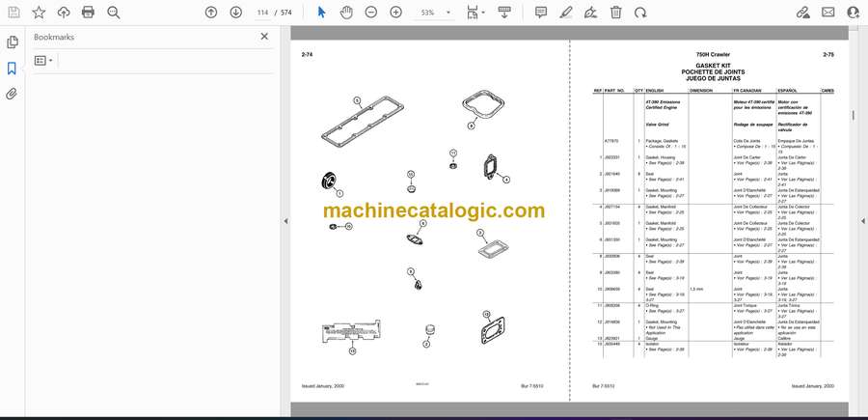Open the sign document pen tool
Viewport: 868px width, 420px height.
(x=590, y=13)
